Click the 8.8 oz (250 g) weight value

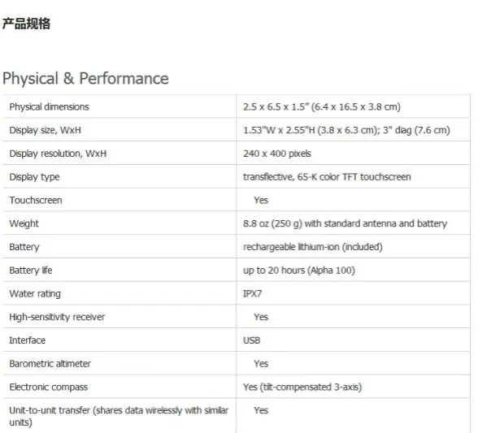345,223
